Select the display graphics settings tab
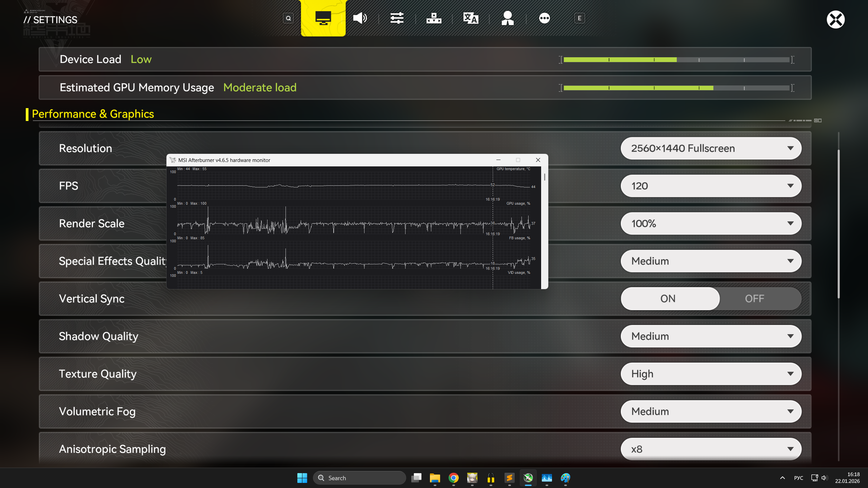Viewport: 868px width, 488px height. coord(323,18)
